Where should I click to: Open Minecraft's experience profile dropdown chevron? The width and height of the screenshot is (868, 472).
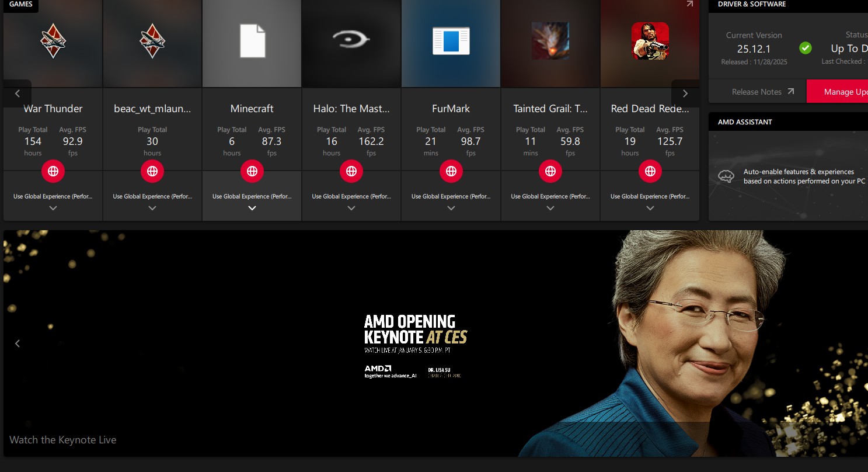[x=252, y=208]
